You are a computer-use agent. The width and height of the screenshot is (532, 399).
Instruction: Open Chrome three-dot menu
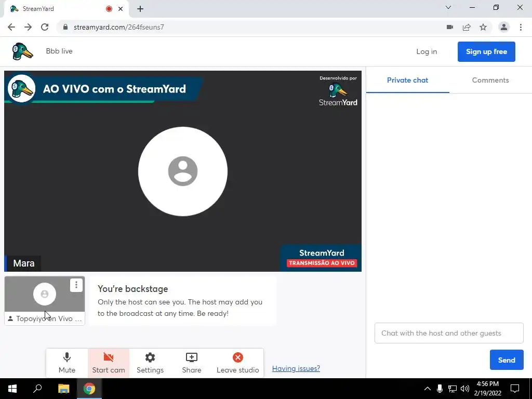521,27
